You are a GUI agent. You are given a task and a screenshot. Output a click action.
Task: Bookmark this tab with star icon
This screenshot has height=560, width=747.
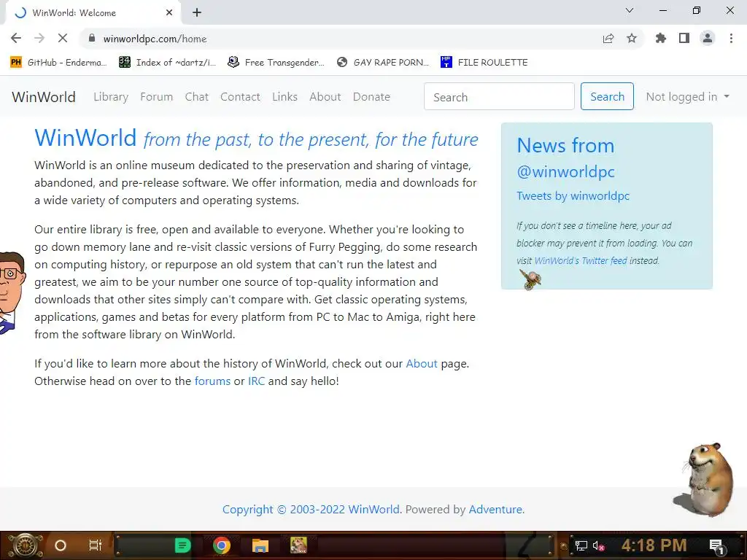click(x=632, y=39)
